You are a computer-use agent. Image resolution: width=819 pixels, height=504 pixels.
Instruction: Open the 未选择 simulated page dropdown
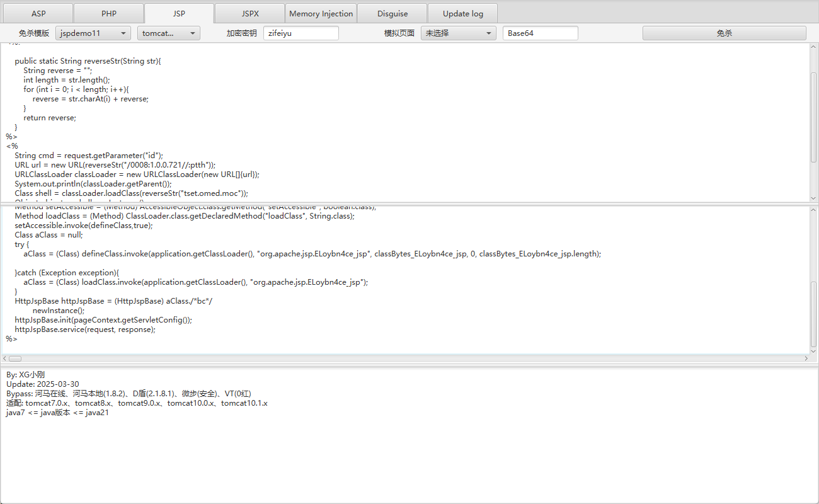point(458,33)
